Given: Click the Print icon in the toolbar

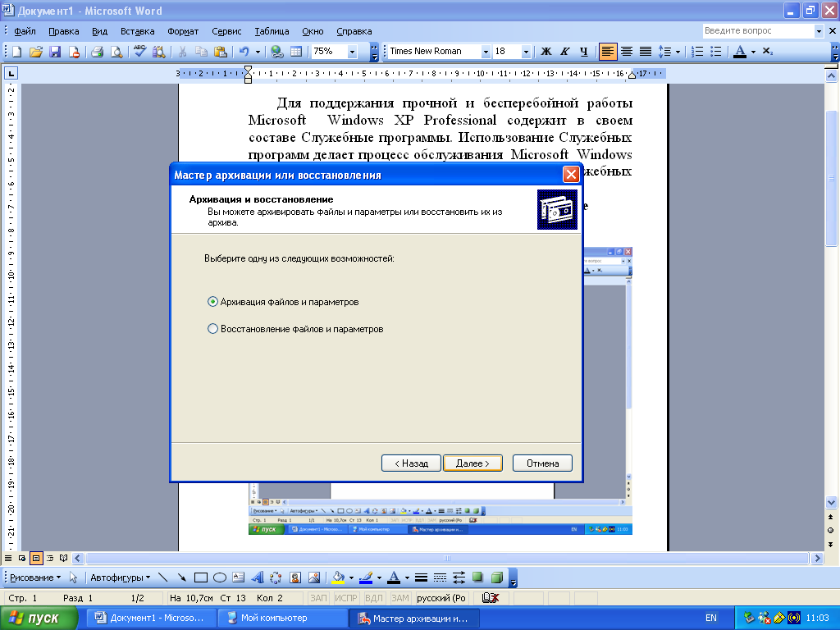Looking at the screenshot, I should pos(97,52).
